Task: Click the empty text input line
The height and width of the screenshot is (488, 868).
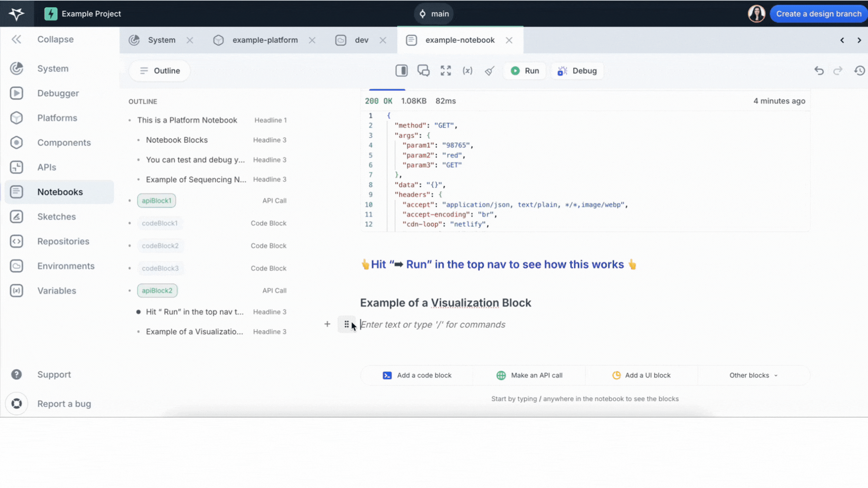Action: 585,324
